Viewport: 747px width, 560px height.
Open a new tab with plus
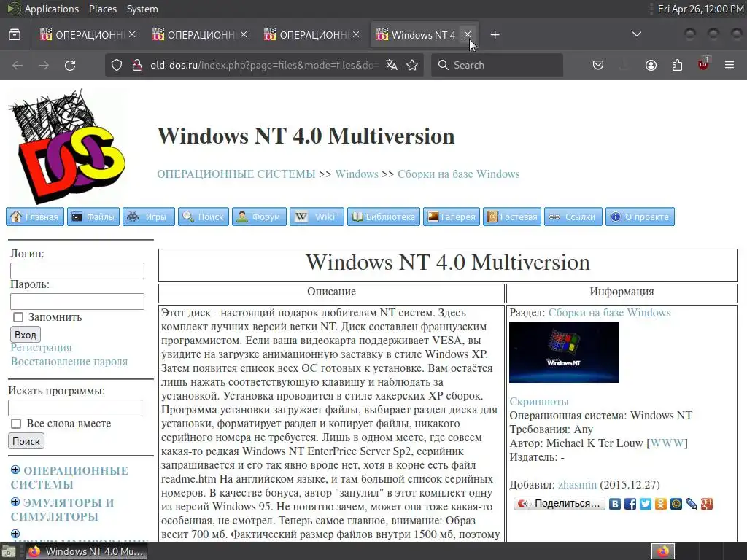(495, 35)
